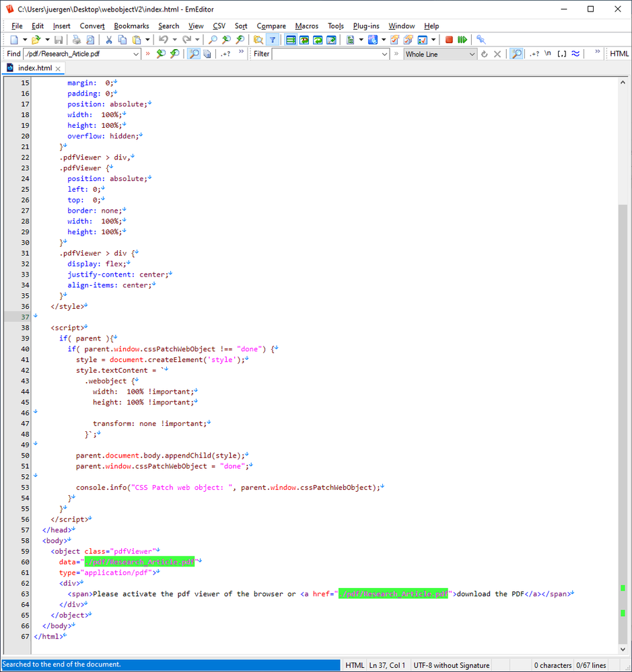Screen dimensions: 632x672
Task: Click the HTML button on Filter bar
Action: tap(619, 54)
